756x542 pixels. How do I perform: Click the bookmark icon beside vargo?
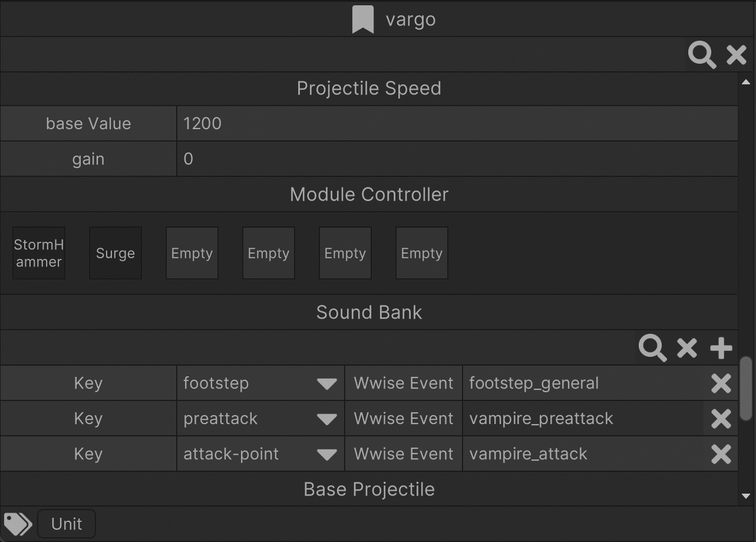coord(363,19)
